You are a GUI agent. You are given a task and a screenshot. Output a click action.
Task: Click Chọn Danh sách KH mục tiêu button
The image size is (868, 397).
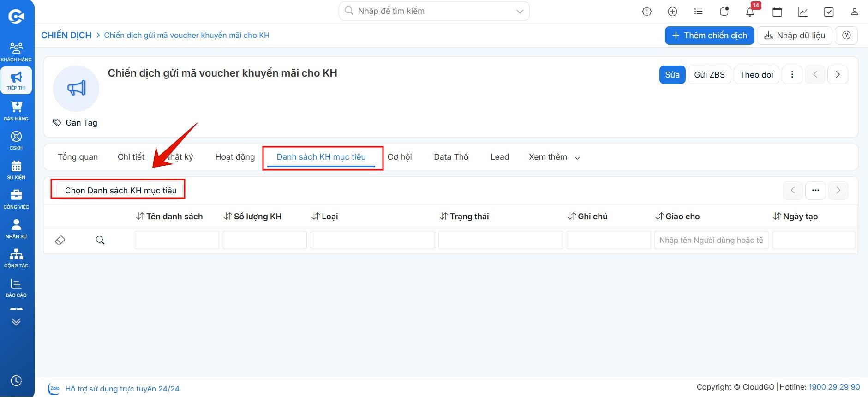tap(120, 191)
